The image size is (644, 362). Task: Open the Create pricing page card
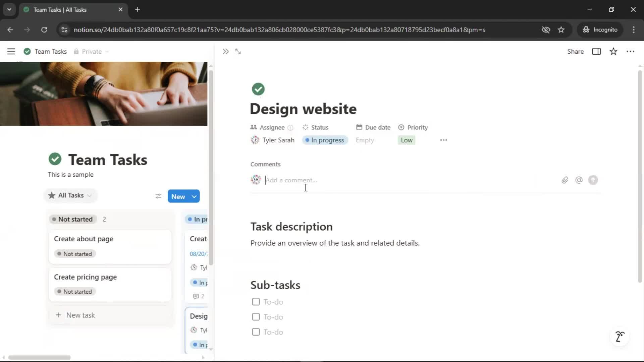pyautogui.click(x=110, y=284)
